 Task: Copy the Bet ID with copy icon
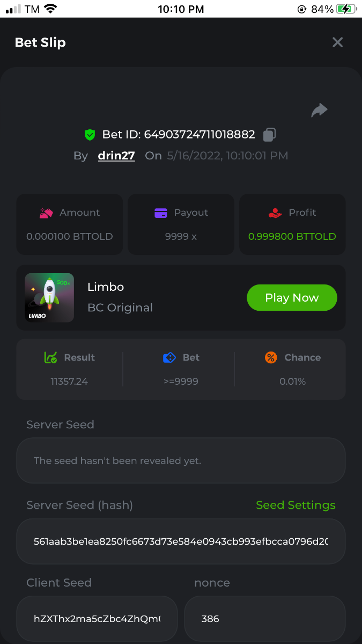pos(269,135)
